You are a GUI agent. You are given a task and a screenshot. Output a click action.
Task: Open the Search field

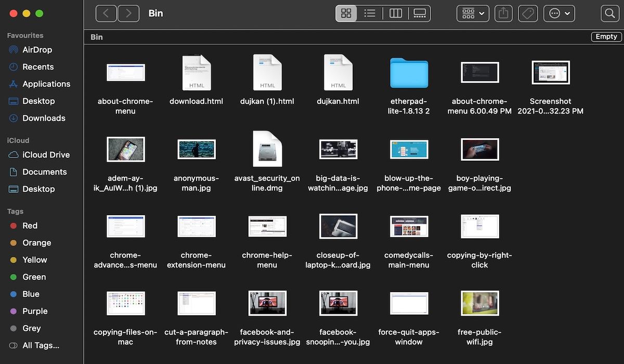[609, 13]
